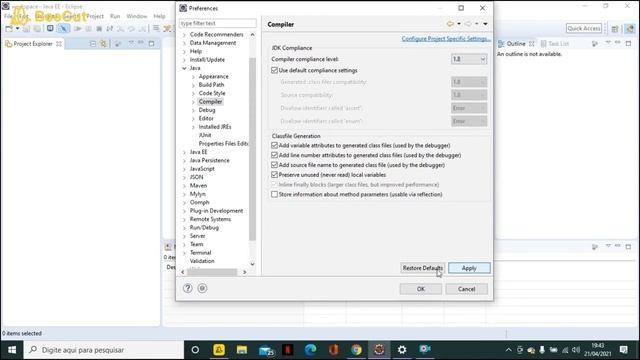The image size is (640, 360).
Task: Open the Help menu in Eclipse
Action: (x=159, y=16)
